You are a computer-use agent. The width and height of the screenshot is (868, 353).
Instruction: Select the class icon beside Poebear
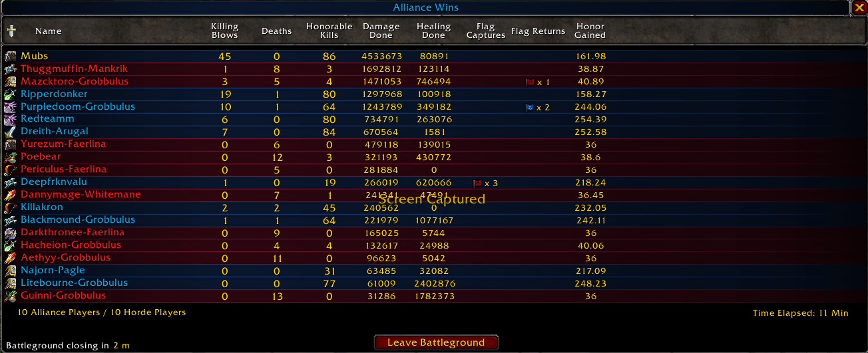(10, 158)
